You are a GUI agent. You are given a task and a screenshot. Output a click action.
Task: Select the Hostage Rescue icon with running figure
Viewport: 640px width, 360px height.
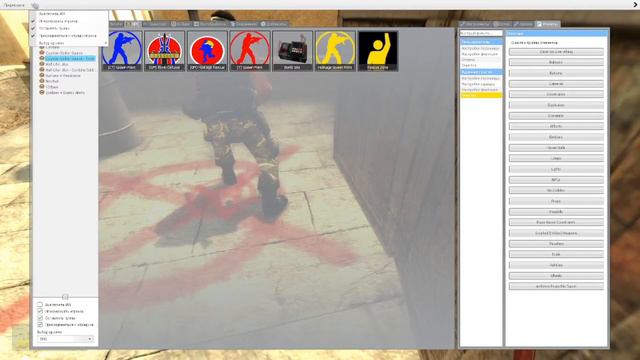point(207,51)
